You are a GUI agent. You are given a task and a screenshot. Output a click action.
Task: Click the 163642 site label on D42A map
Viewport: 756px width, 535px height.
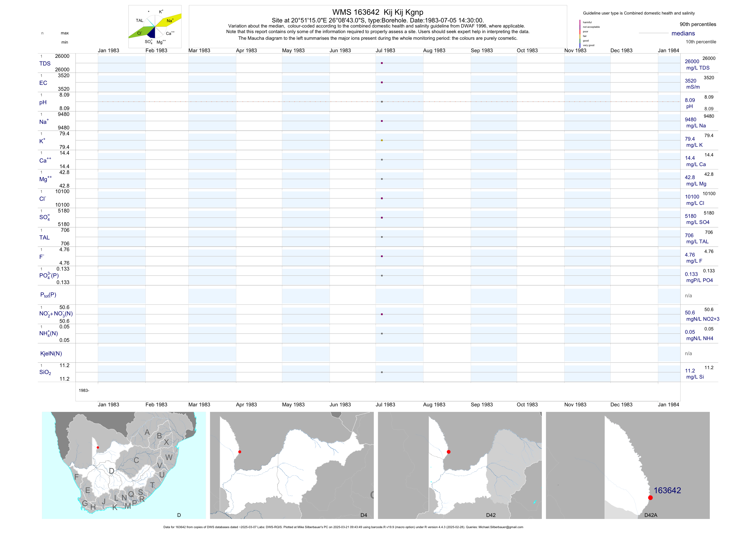pos(667,490)
